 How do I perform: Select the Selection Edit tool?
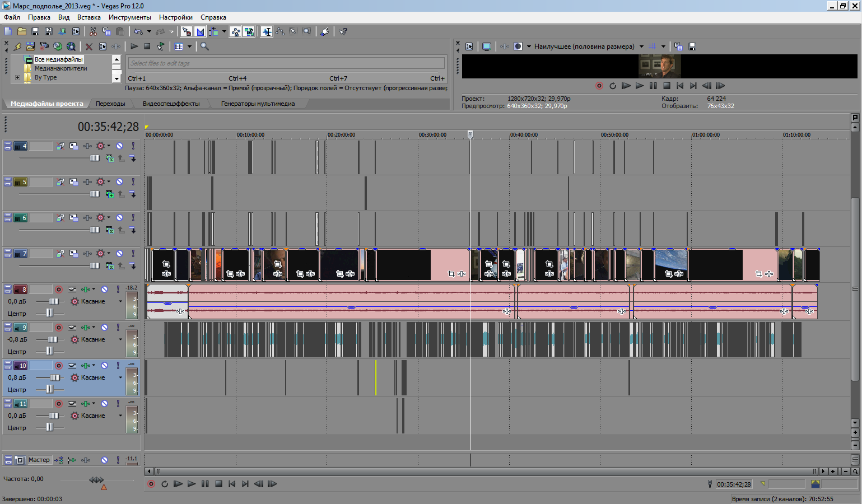click(293, 31)
